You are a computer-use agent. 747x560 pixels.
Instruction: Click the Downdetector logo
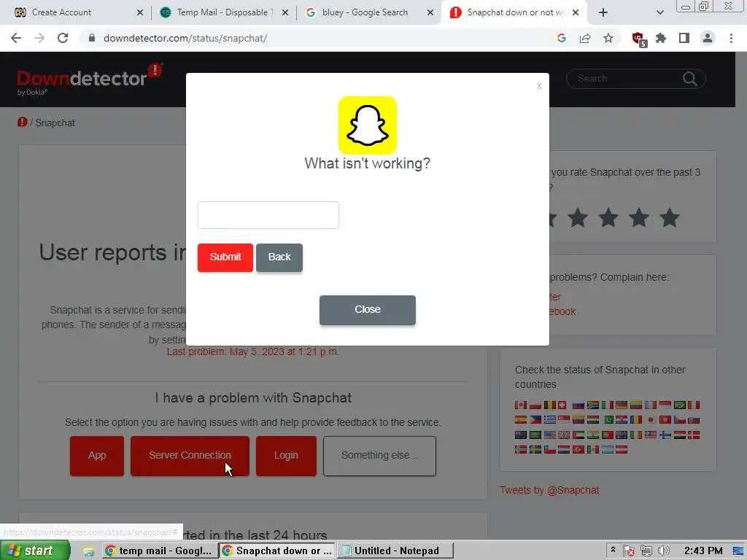pyautogui.click(x=90, y=79)
